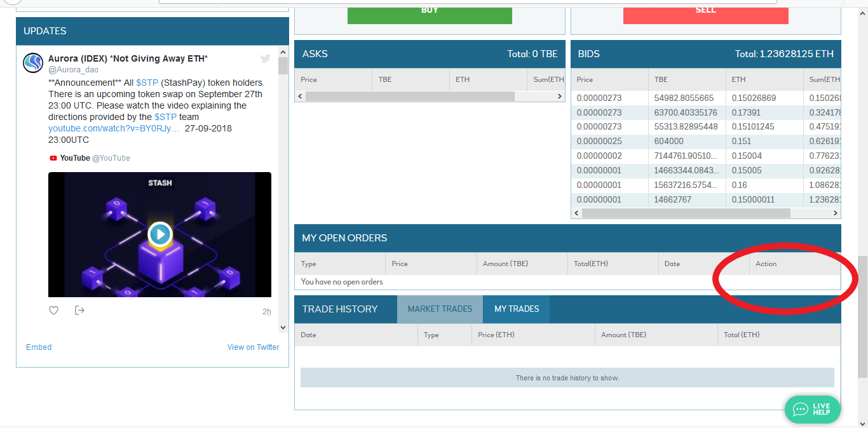Click the Bids table right scroll arrow

pos(836,213)
